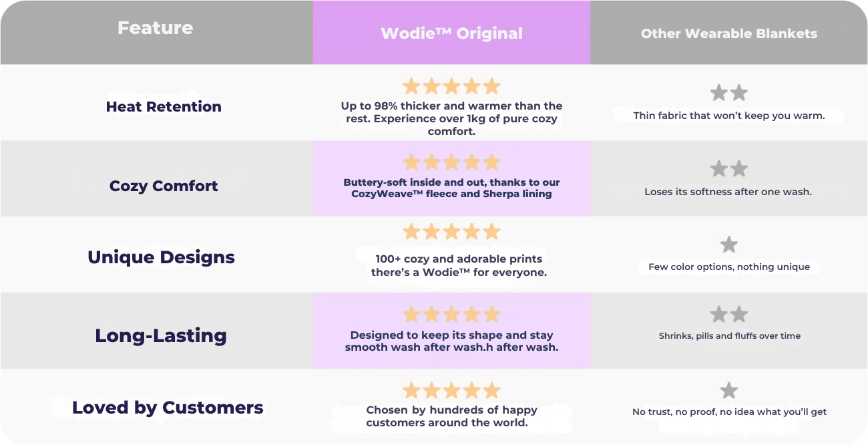Click the Cozy Comfort row label

click(x=164, y=186)
